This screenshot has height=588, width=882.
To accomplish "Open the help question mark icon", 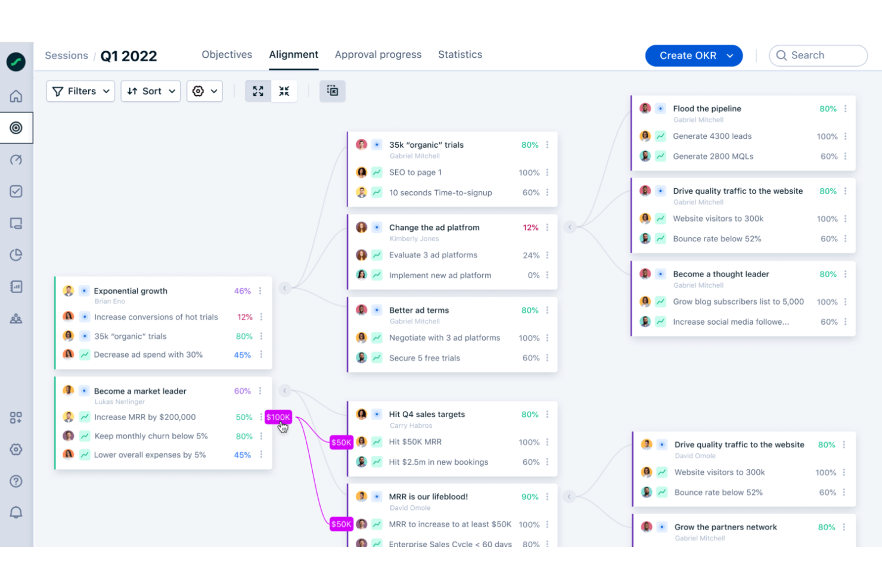I will pyautogui.click(x=16, y=481).
